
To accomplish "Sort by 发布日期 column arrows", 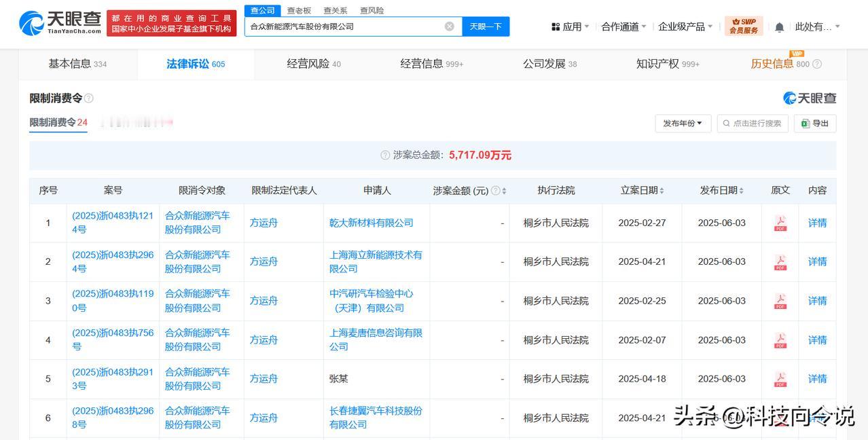I will pyautogui.click(x=741, y=191).
